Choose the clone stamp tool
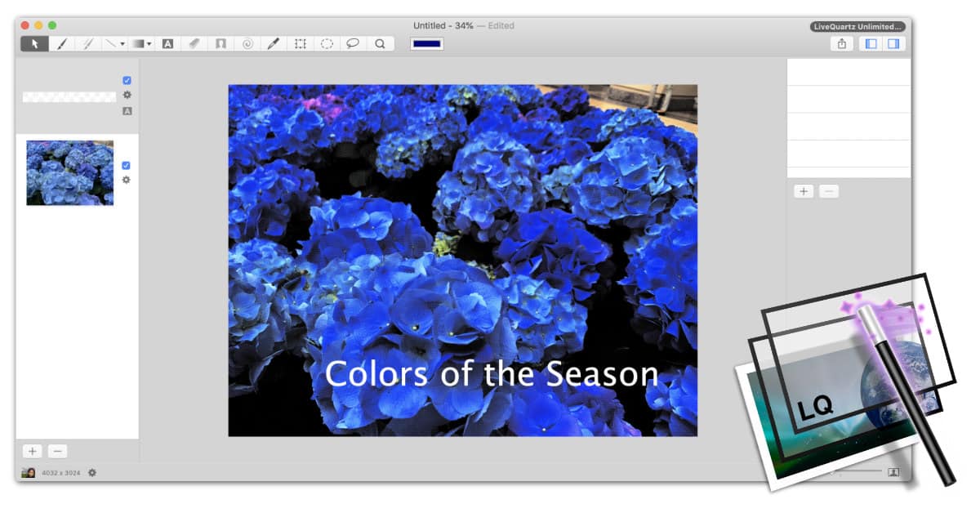This screenshot has height=513, width=980. (x=220, y=44)
